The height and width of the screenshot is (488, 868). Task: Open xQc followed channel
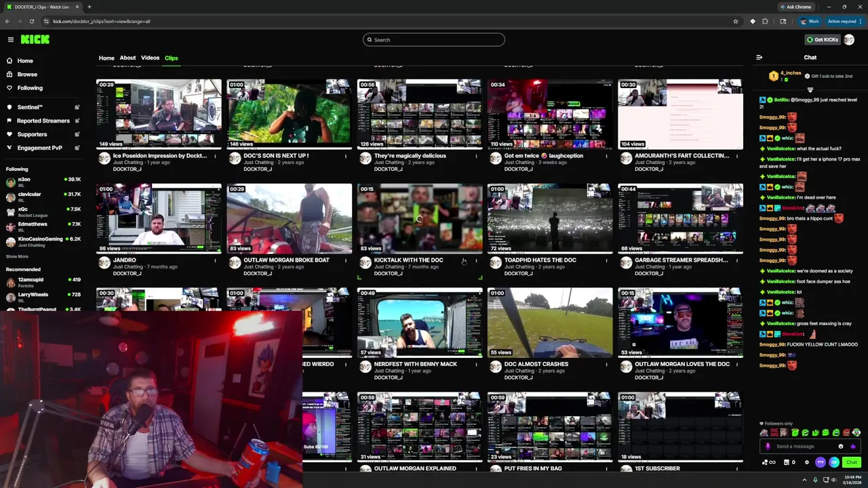tap(43, 211)
